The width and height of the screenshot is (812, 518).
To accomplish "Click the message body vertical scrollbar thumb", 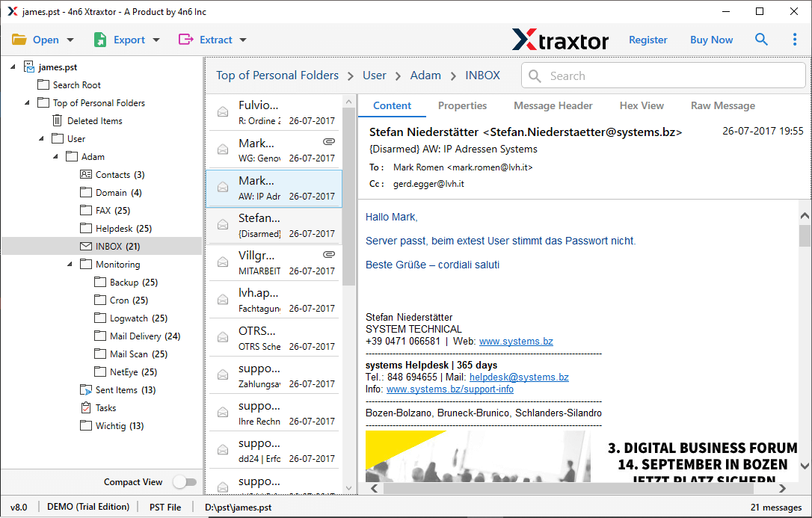I will [805, 235].
